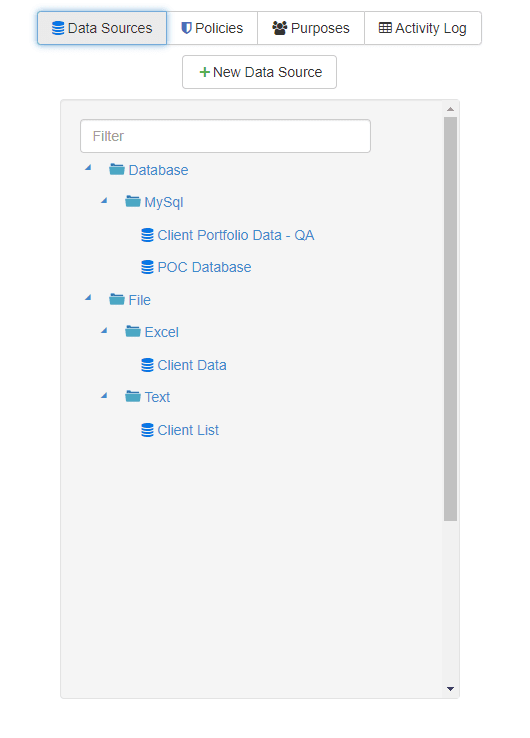Focus the Filter input field
The width and height of the screenshot is (530, 738).
click(x=225, y=136)
